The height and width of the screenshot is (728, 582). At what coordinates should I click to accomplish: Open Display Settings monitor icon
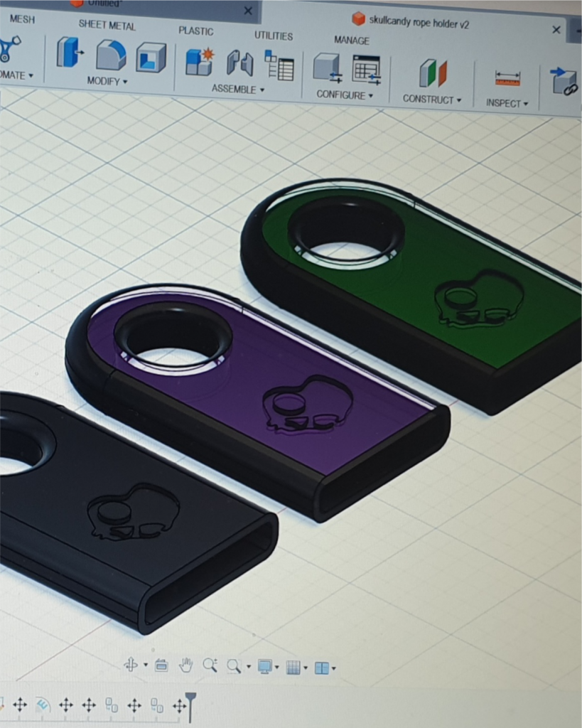point(264,666)
